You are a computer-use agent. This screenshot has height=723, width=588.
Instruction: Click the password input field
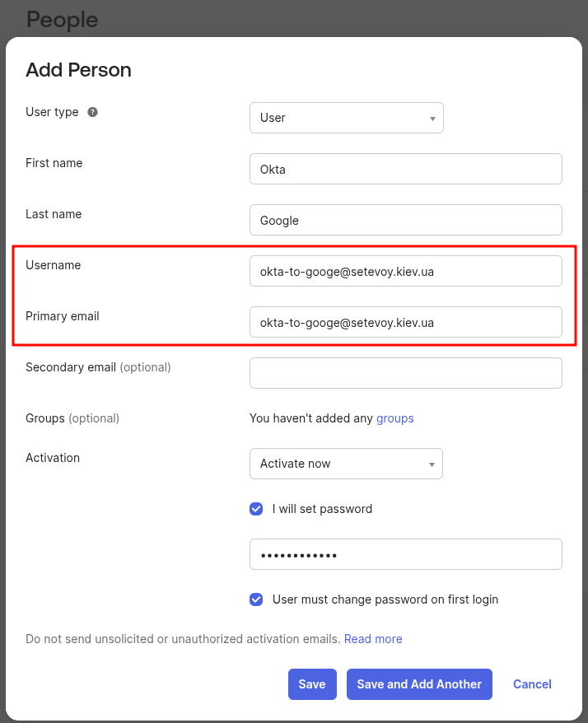point(405,554)
